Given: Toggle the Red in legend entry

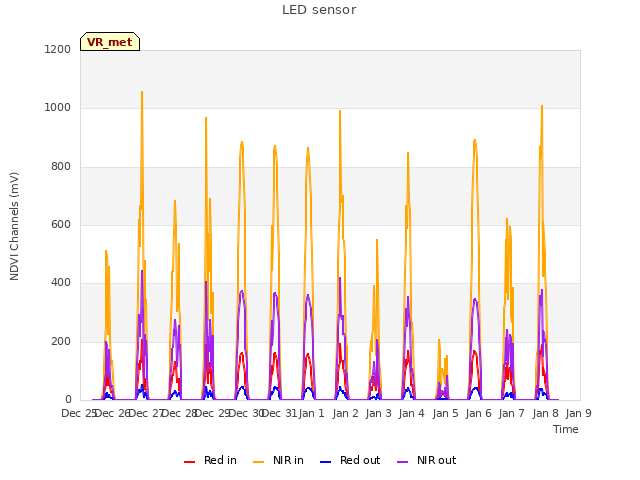Looking at the screenshot, I should pos(210,460).
